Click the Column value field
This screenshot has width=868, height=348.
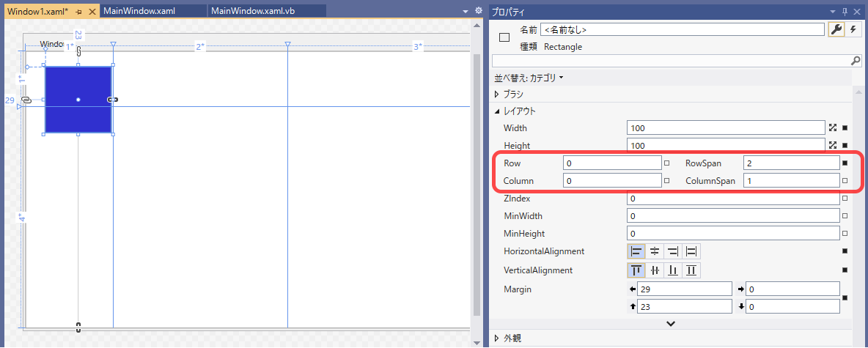[612, 180]
